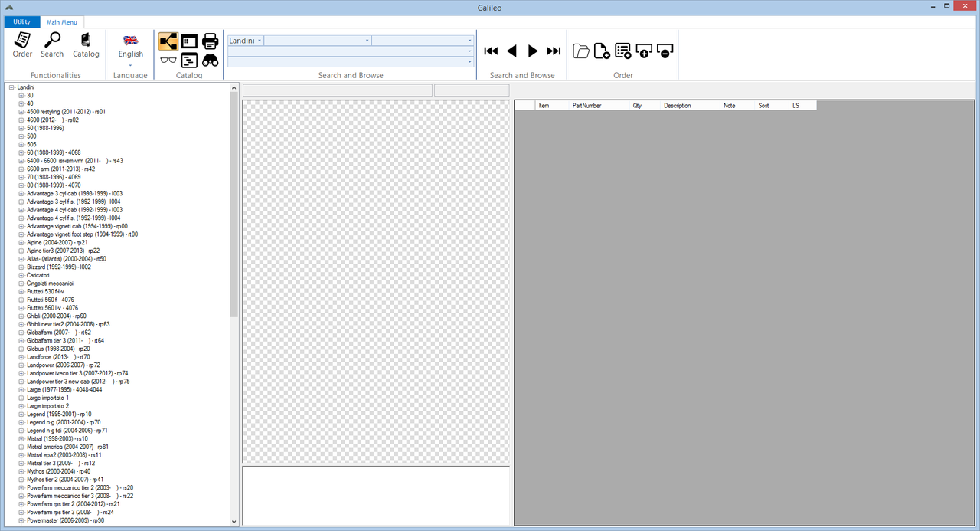Click the tree scrollbar up arrow
This screenshot has width=980, height=531.
point(234,87)
